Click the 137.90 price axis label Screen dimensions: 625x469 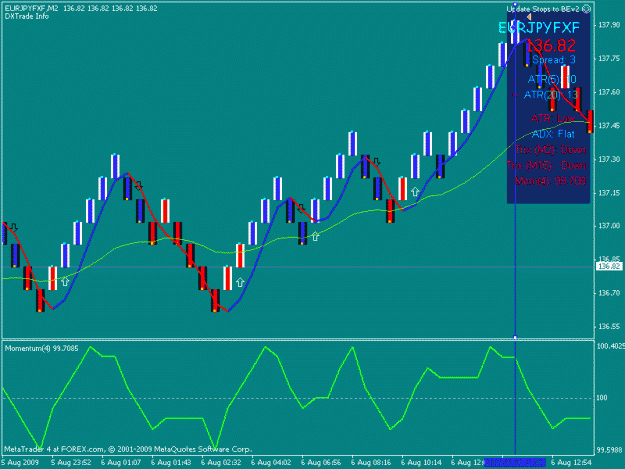point(609,25)
